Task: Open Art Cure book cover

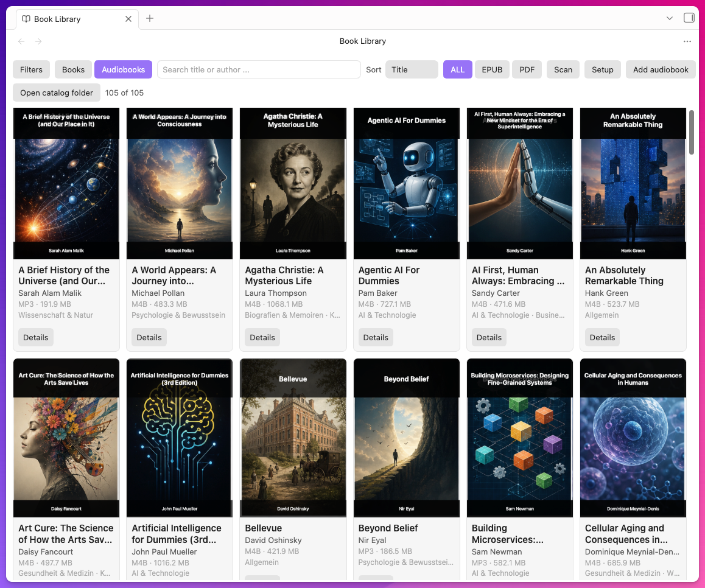Action: pos(66,438)
